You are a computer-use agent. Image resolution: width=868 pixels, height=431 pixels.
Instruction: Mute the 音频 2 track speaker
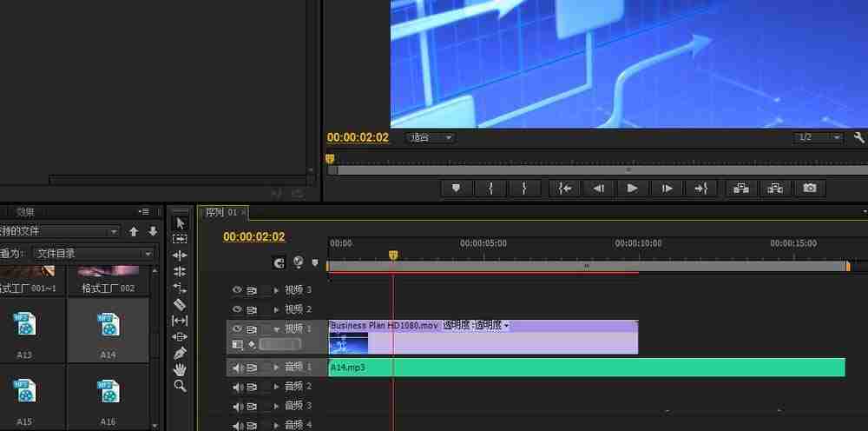tap(238, 387)
